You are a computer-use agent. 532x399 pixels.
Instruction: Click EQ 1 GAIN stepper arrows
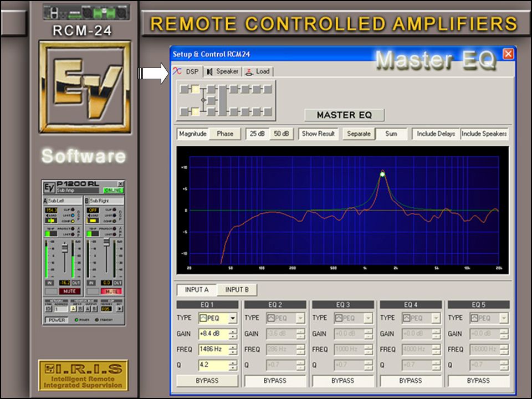[x=233, y=334]
